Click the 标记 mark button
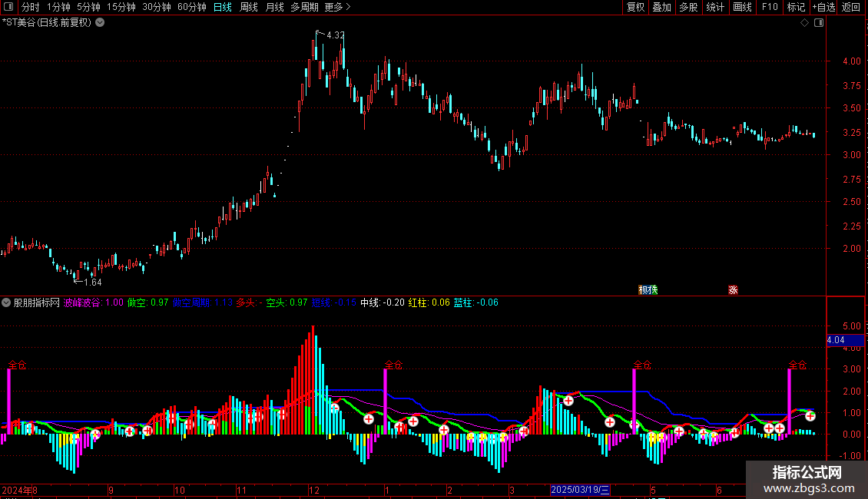 [796, 7]
